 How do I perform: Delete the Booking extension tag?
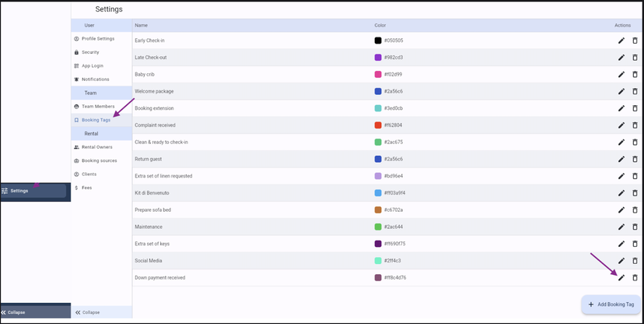point(635,108)
